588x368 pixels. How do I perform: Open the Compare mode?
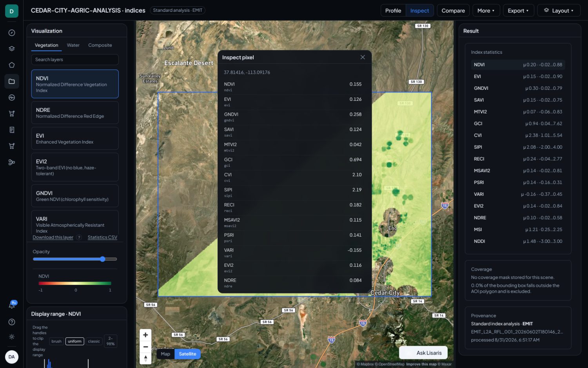453,11
